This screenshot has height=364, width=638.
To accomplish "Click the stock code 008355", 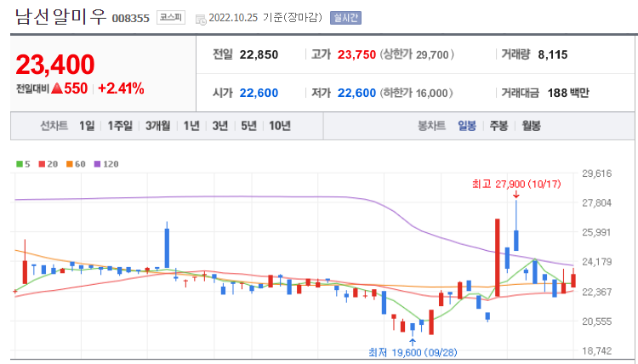I will point(131,19).
